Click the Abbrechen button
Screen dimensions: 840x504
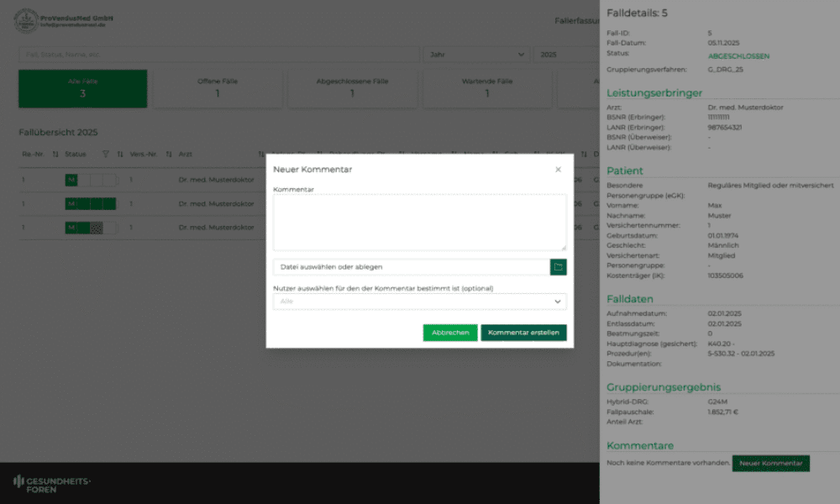pos(450,333)
